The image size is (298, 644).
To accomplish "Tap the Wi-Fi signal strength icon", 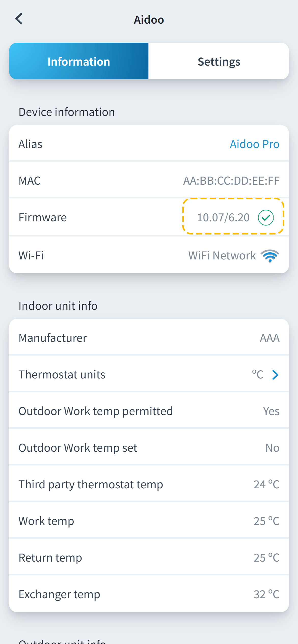I will click(x=270, y=256).
